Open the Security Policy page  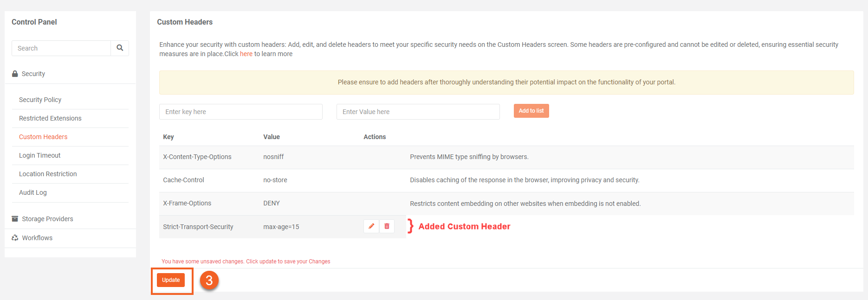coord(40,100)
